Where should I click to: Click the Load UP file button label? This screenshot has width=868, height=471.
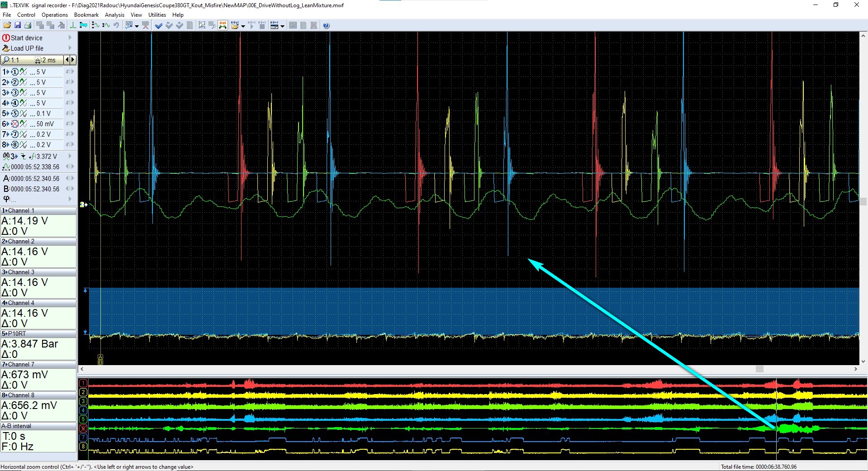click(27, 48)
